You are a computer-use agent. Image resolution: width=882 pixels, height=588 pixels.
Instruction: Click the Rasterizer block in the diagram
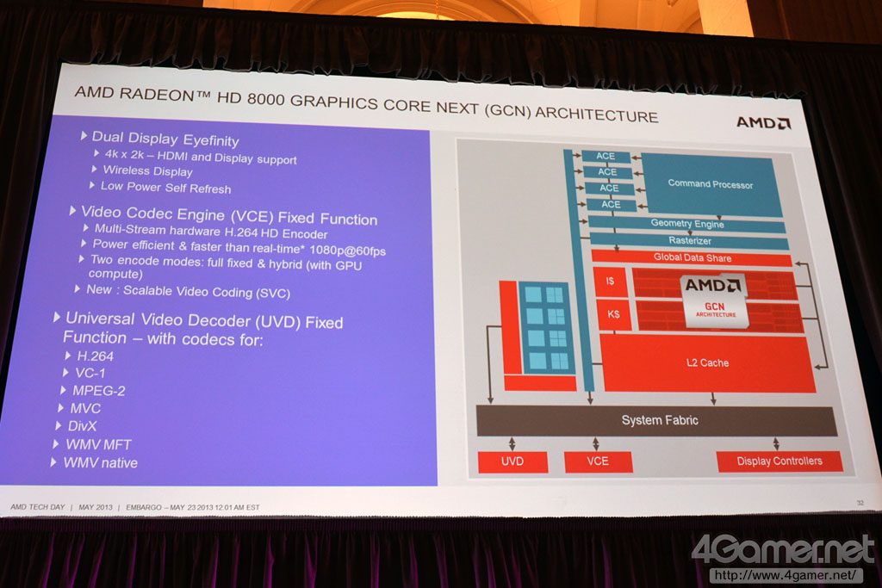(689, 240)
